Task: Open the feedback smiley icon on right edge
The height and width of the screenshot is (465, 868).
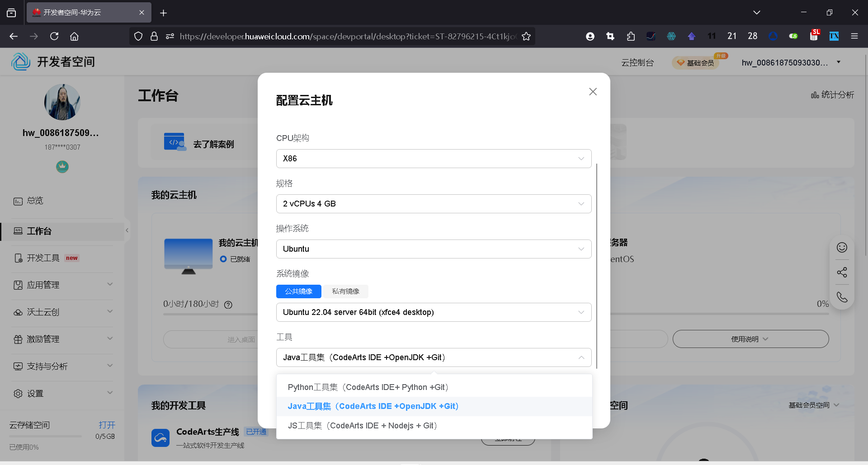Action: point(842,248)
